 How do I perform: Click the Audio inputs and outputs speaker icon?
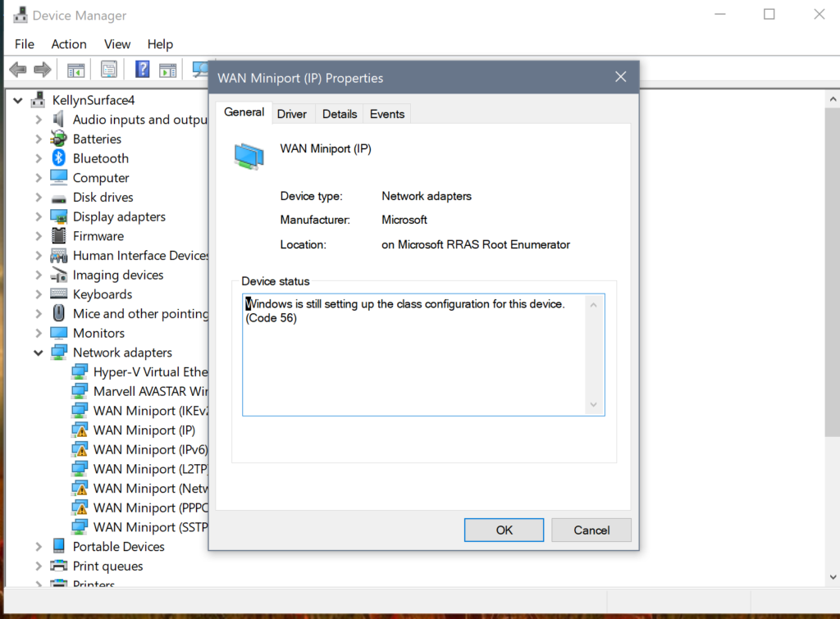point(58,119)
